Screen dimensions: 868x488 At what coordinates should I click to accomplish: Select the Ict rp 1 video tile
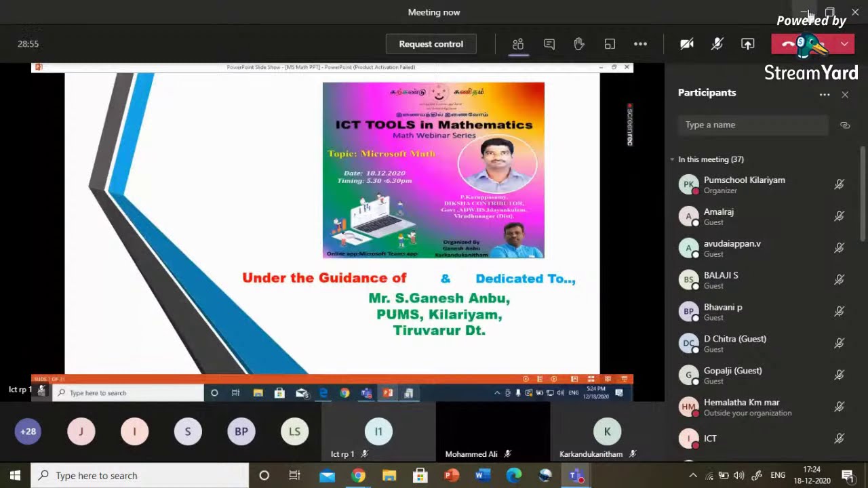378,432
